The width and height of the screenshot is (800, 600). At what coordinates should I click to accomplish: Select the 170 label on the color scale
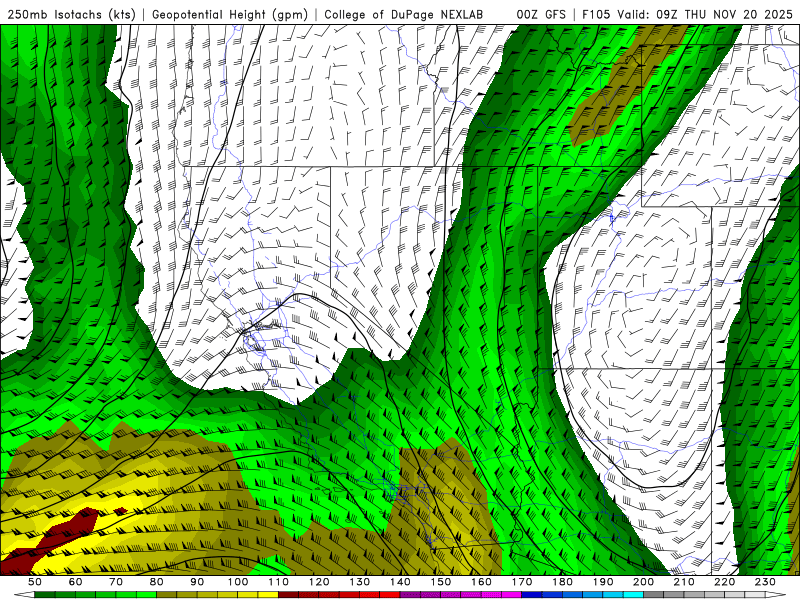[522, 582]
